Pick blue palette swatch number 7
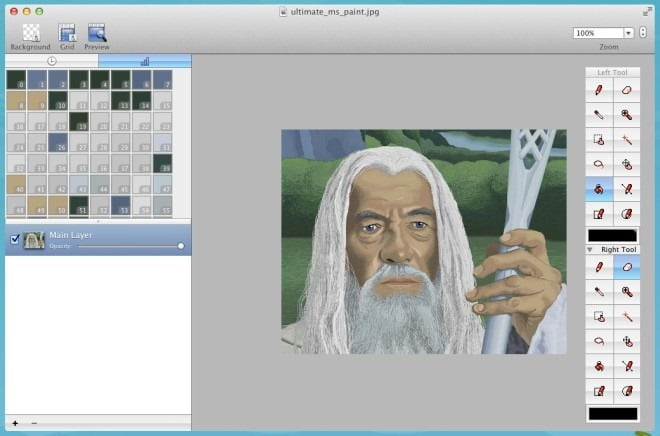The width and height of the screenshot is (660, 436). pos(162,80)
